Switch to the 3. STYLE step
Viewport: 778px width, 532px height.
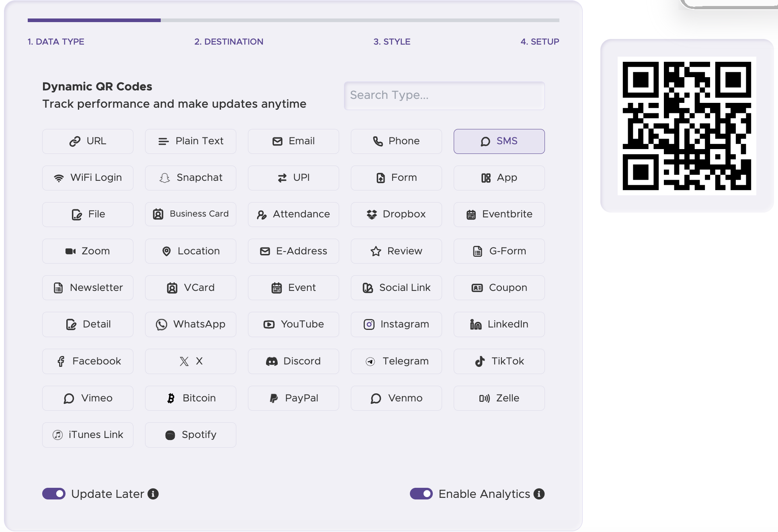click(392, 41)
